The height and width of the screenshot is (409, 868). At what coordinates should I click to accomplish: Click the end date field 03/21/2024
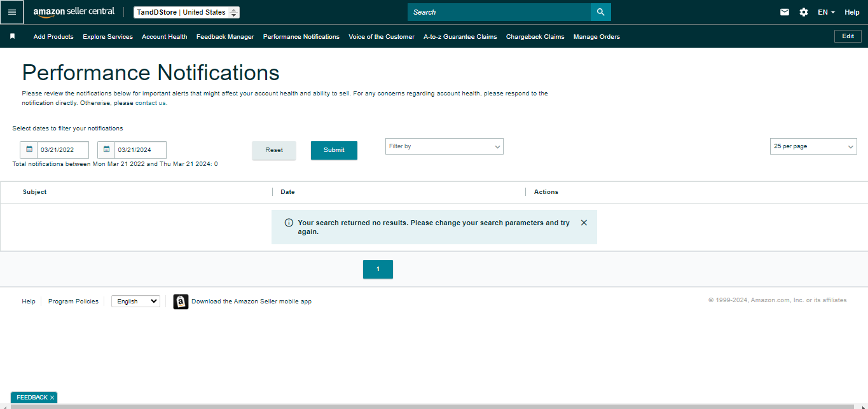click(141, 150)
